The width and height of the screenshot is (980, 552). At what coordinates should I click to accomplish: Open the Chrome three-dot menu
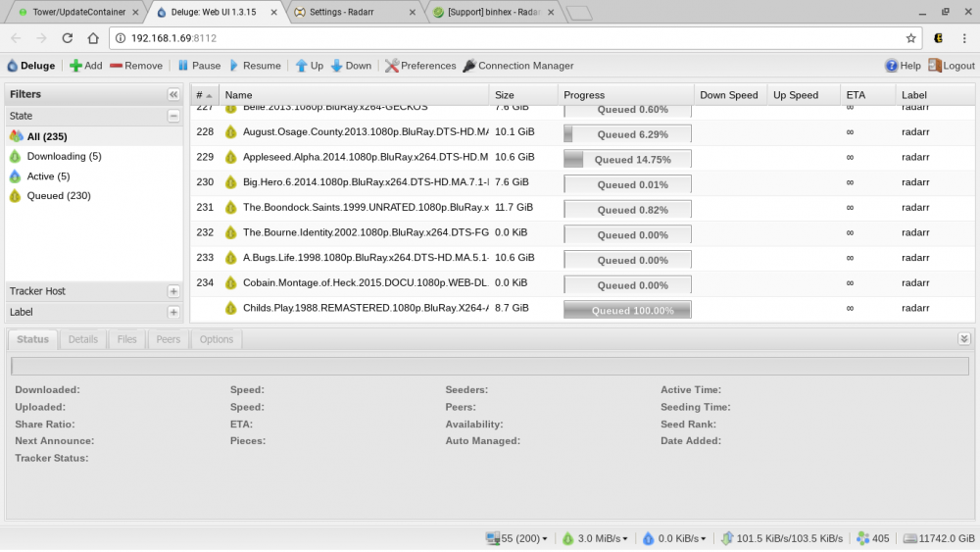pyautogui.click(x=964, y=38)
